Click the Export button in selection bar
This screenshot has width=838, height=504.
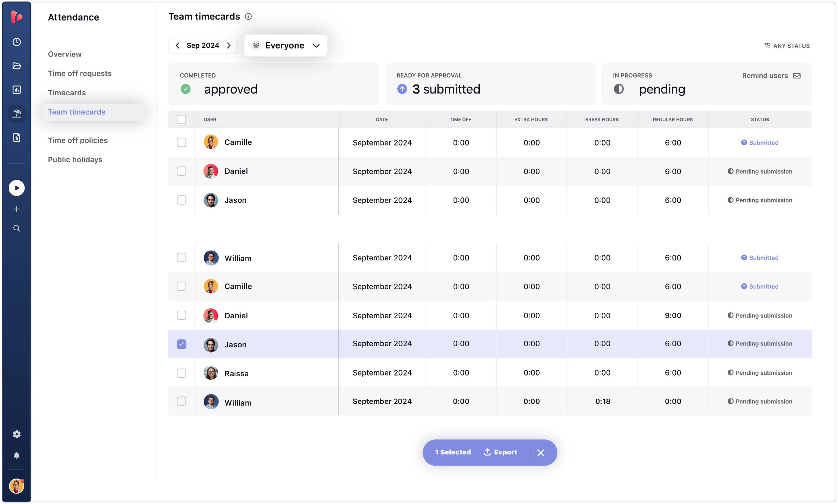(x=500, y=452)
